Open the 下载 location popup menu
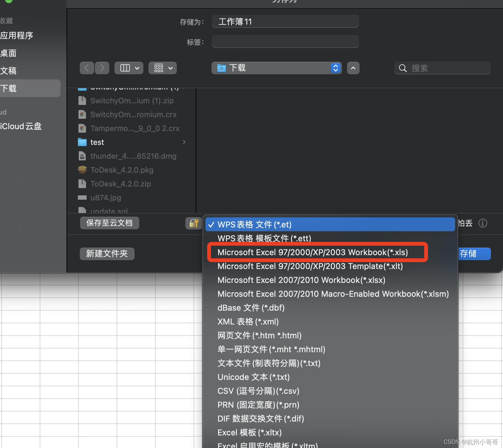 coord(276,68)
